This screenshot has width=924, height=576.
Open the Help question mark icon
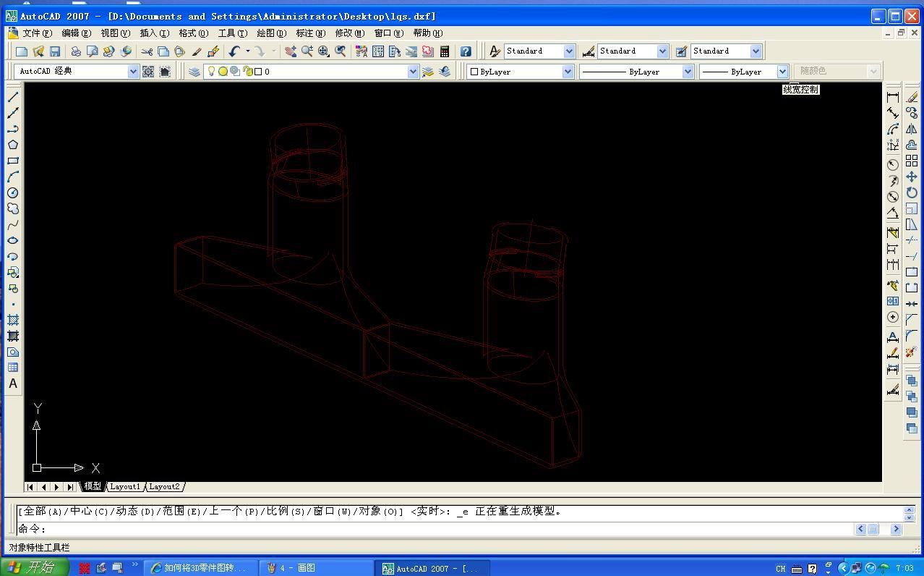click(466, 51)
